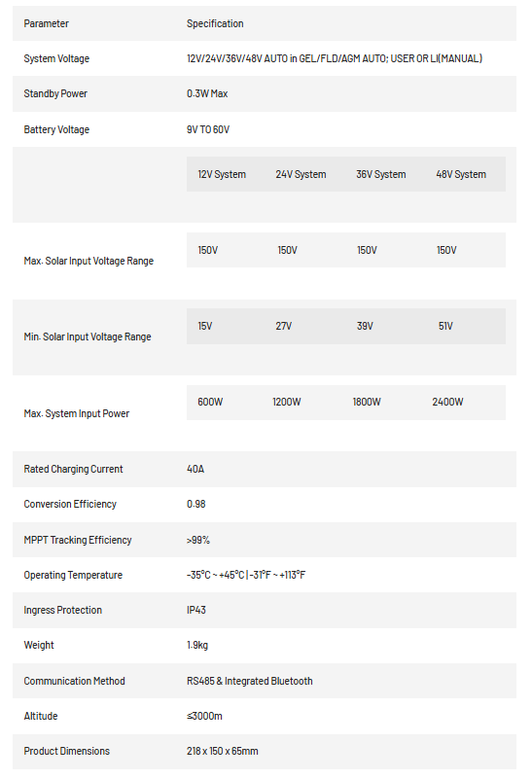Click the IP43 ingress protection value
Screen dimensions: 532x779
click(x=196, y=610)
